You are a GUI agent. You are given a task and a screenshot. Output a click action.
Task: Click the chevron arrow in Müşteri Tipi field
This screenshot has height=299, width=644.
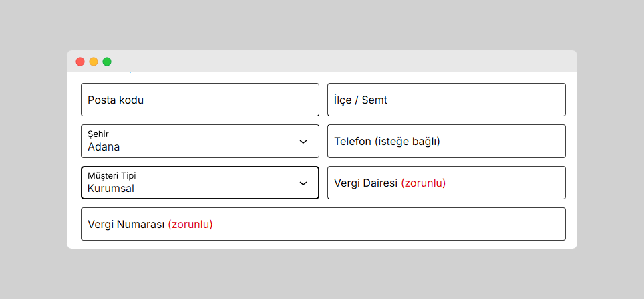point(303,183)
